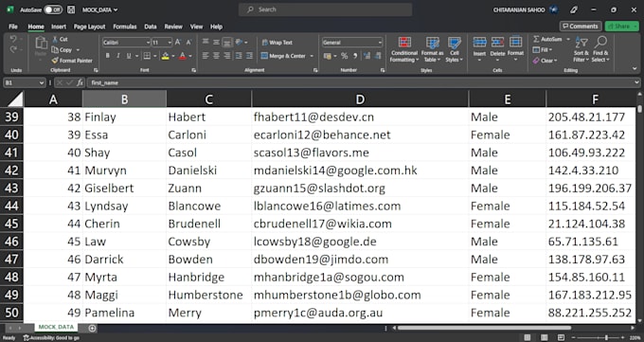This screenshot has width=644, height=342.
Task: Click the Cut scissors icon
Action: pyautogui.click(x=55, y=40)
